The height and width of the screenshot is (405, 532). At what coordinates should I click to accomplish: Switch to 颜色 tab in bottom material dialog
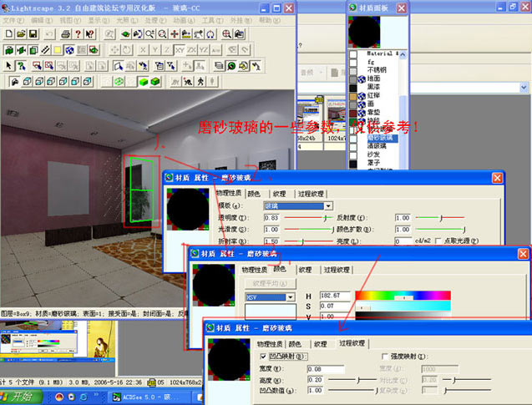295,344
